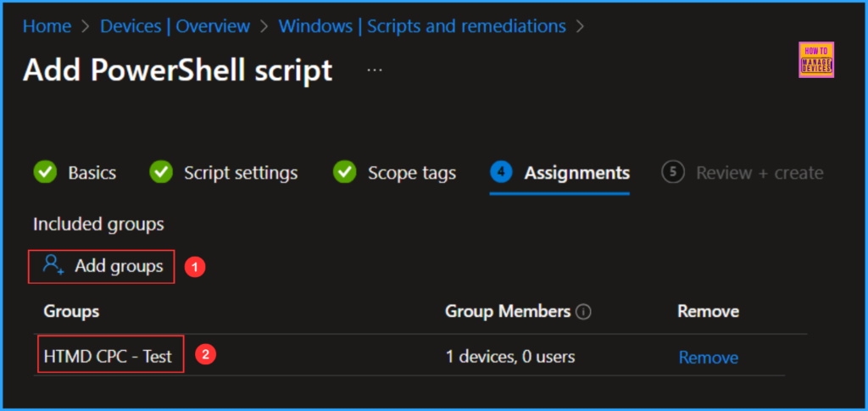Select the HTMD CPC - Test group row
The width and height of the screenshot is (868, 411).
[108, 357]
